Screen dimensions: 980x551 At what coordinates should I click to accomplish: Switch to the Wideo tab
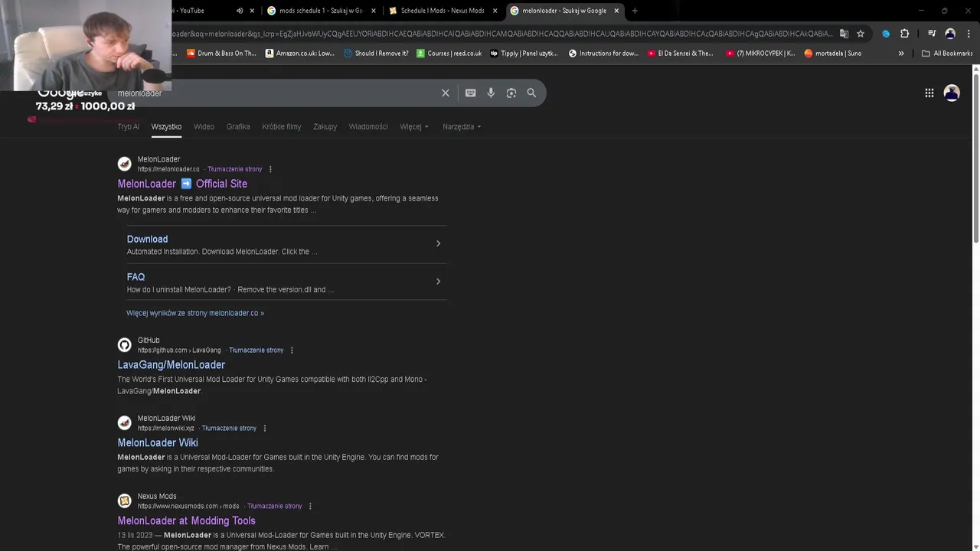tap(204, 126)
